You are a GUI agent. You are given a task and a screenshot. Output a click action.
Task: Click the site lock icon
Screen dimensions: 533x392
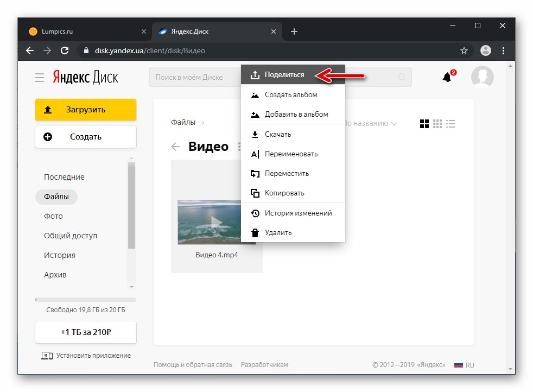coord(86,50)
